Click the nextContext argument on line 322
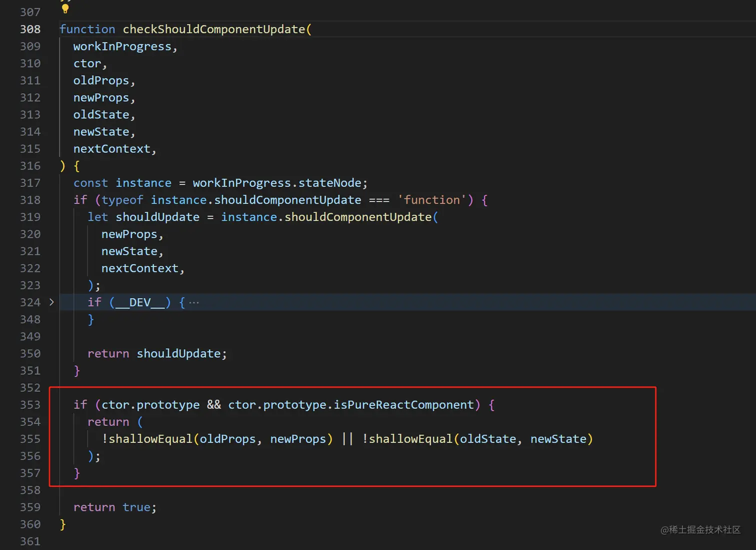Screen dimensions: 756x550 coord(140,268)
